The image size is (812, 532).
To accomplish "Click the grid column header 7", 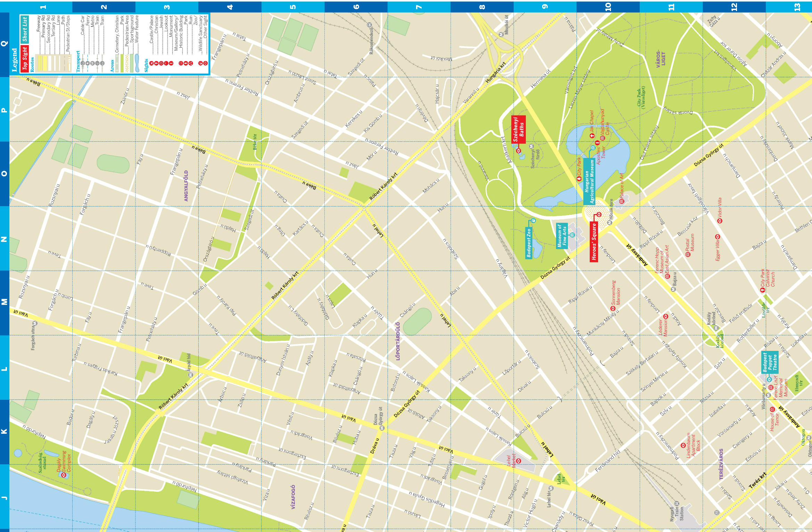I will (419, 7).
